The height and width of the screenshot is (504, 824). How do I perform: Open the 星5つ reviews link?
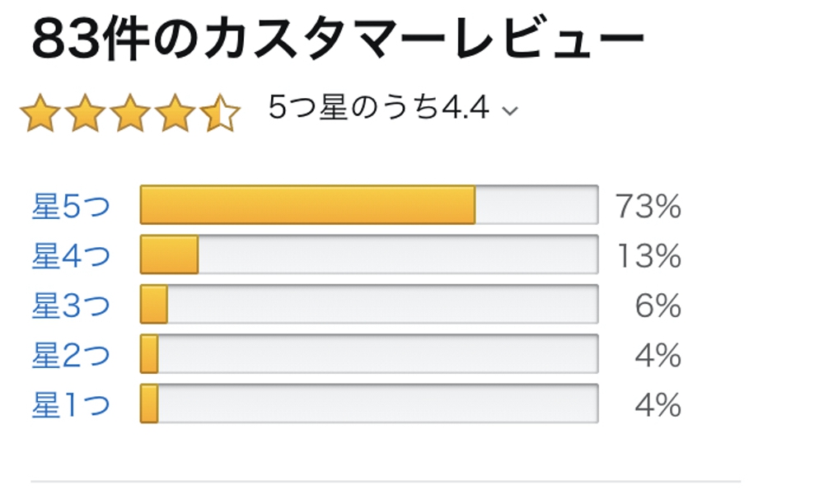click(x=70, y=206)
